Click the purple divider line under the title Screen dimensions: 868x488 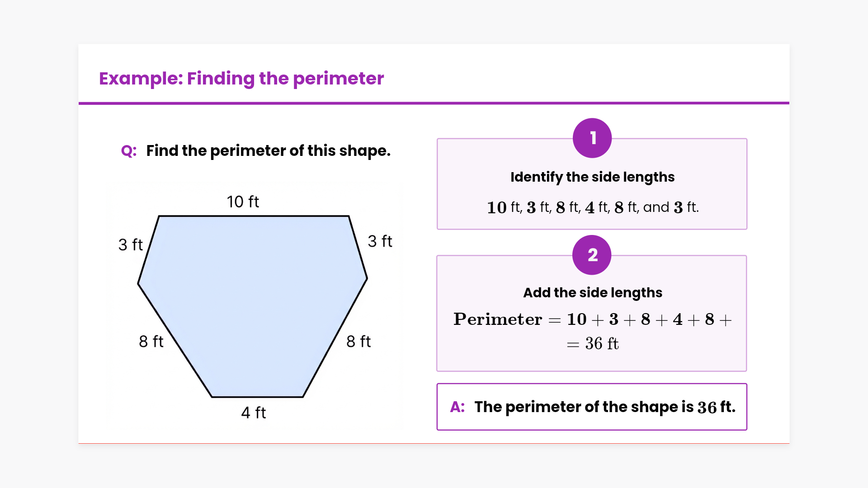pos(434,103)
